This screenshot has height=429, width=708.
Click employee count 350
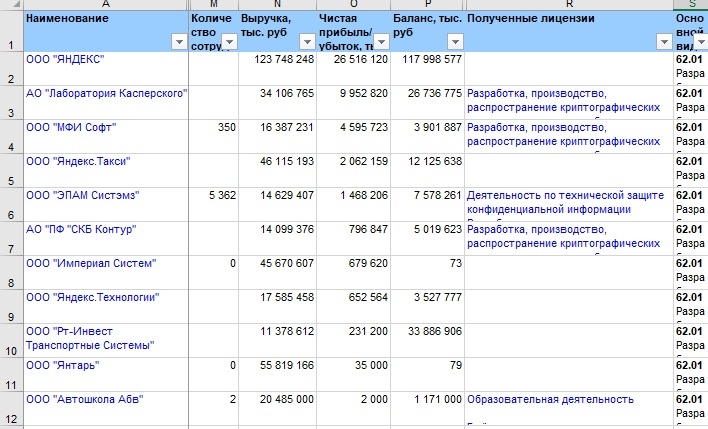[214, 136]
